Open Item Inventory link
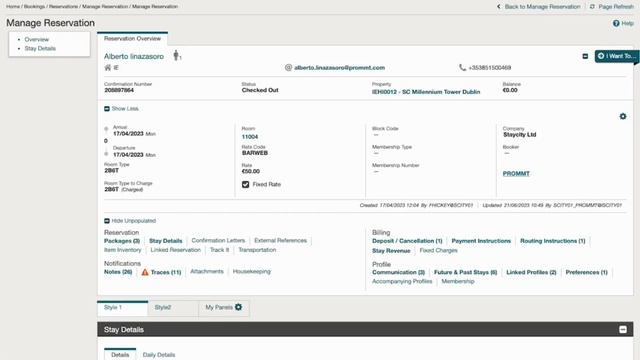Image resolution: width=640 pixels, height=360 pixels. coord(122,250)
